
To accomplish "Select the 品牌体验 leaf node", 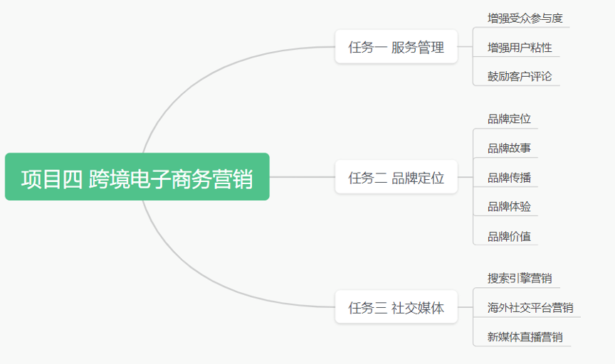I will [x=509, y=206].
